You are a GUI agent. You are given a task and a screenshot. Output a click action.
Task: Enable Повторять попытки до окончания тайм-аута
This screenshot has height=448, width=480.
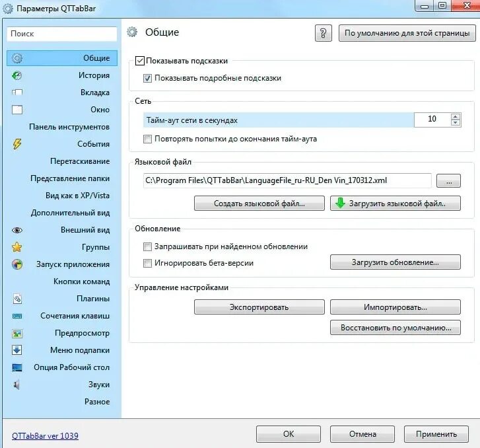click(x=147, y=139)
